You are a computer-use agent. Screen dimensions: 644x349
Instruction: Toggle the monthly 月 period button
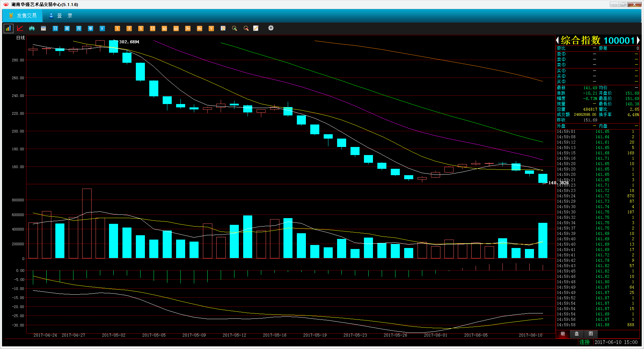79,29
